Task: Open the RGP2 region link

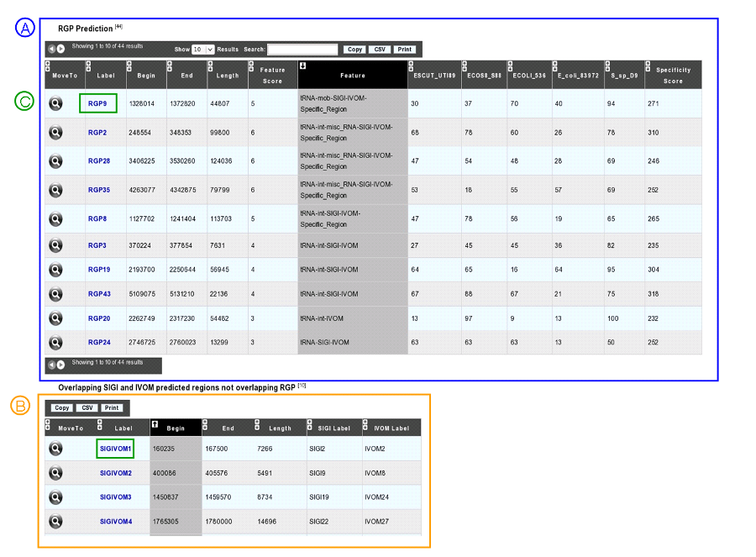Action: tap(97, 132)
